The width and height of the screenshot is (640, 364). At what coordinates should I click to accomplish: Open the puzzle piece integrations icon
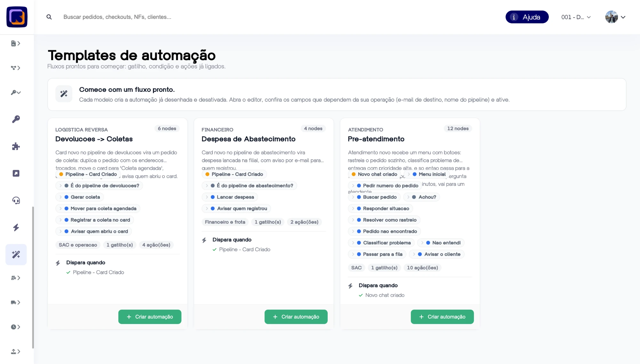(16, 146)
